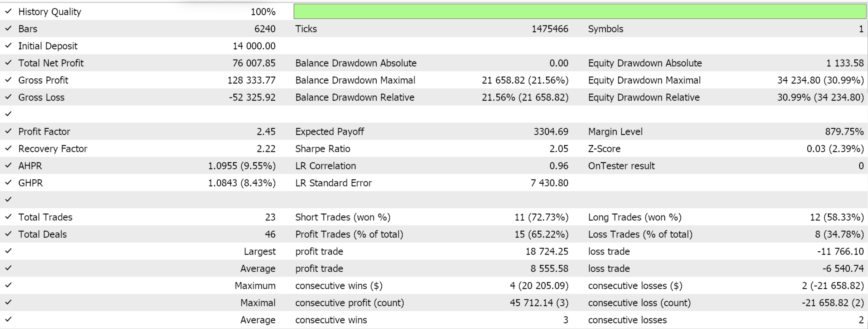The image size is (868, 329).
Task: Select the Sharpe Ratio label
Action: tap(322, 149)
